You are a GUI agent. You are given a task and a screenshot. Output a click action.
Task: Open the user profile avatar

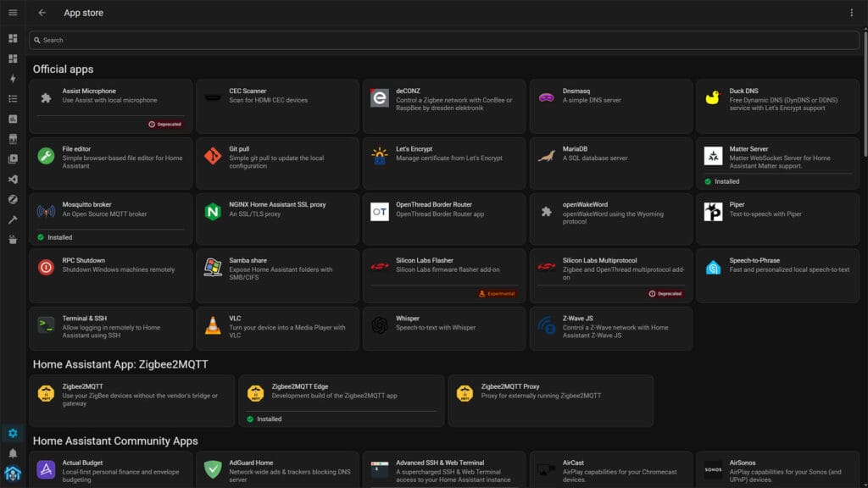pos(13,474)
